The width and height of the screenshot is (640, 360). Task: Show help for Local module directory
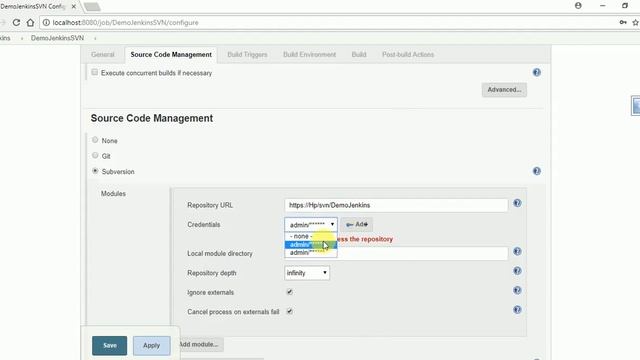[517, 251]
